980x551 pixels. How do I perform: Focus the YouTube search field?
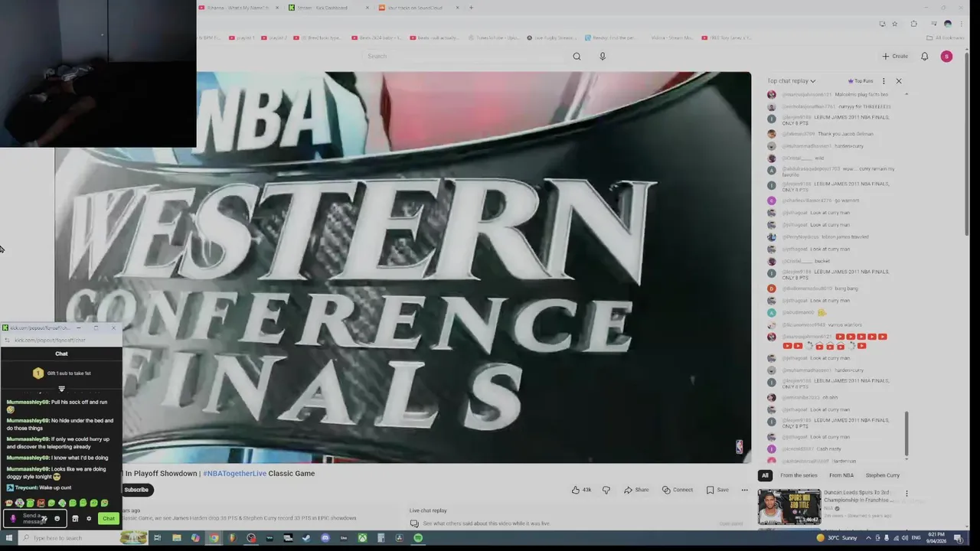(x=463, y=56)
